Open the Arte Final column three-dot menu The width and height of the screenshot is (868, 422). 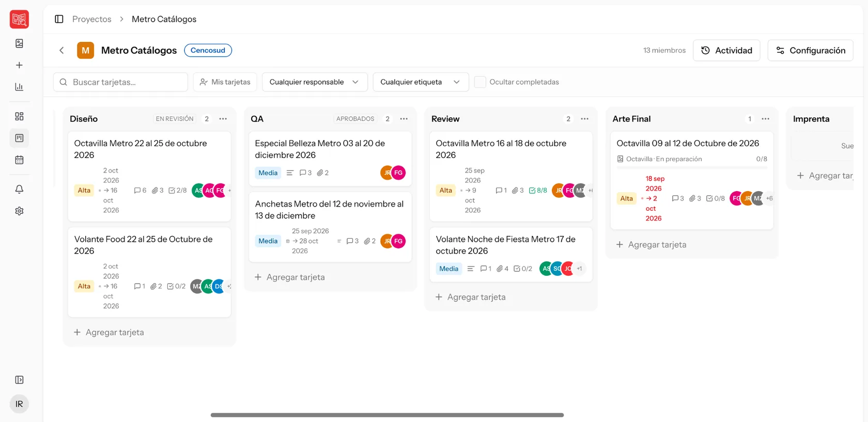766,119
